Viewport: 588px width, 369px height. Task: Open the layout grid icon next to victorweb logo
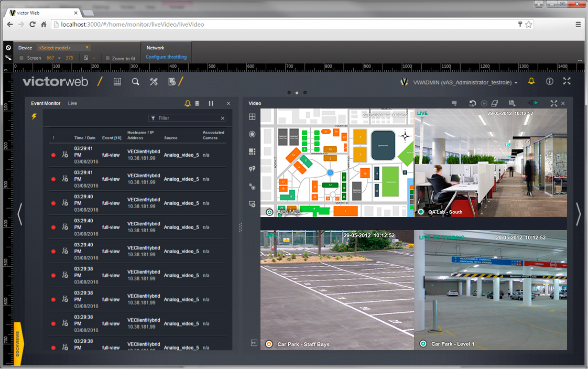(x=117, y=82)
